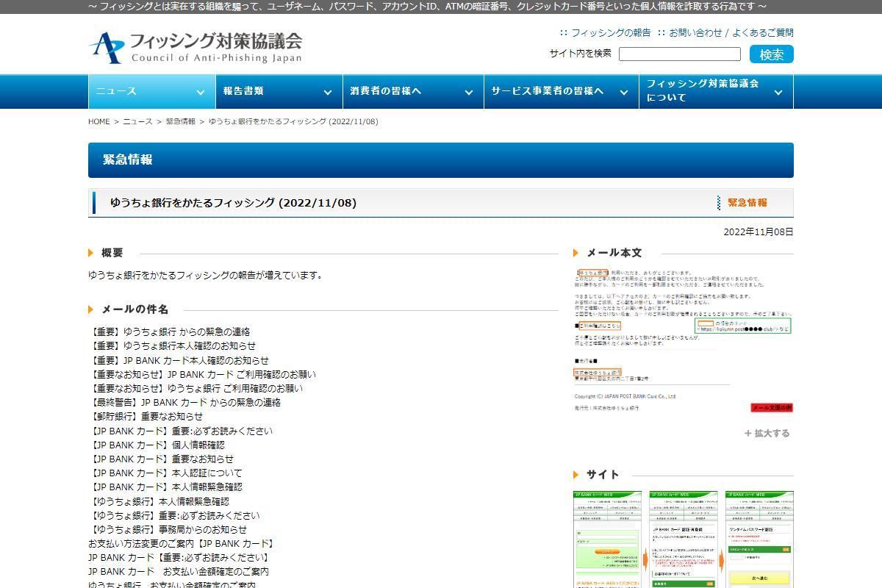Image resolution: width=882 pixels, height=588 pixels.
Task: Click subject 【郵貯銀行】重要なお知らせ
Action: (146, 417)
